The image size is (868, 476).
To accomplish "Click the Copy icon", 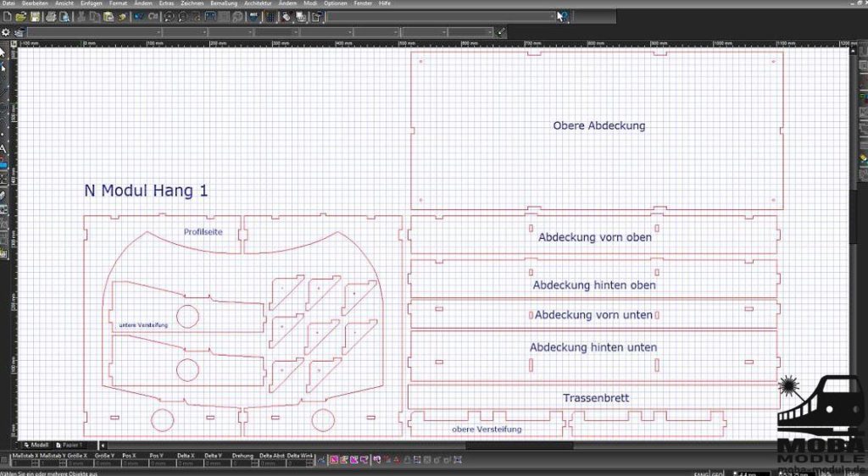I will coord(95,17).
